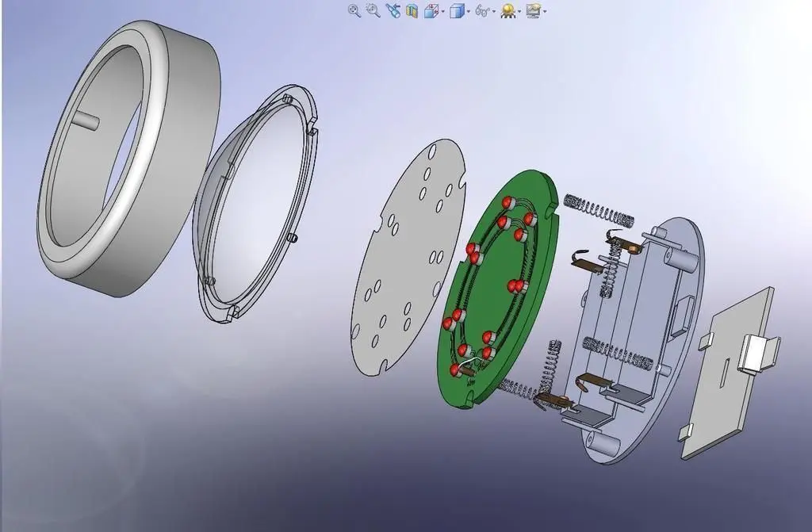This screenshot has width=812, height=532.
Task: Toggle the Section View tool
Action: click(412, 11)
